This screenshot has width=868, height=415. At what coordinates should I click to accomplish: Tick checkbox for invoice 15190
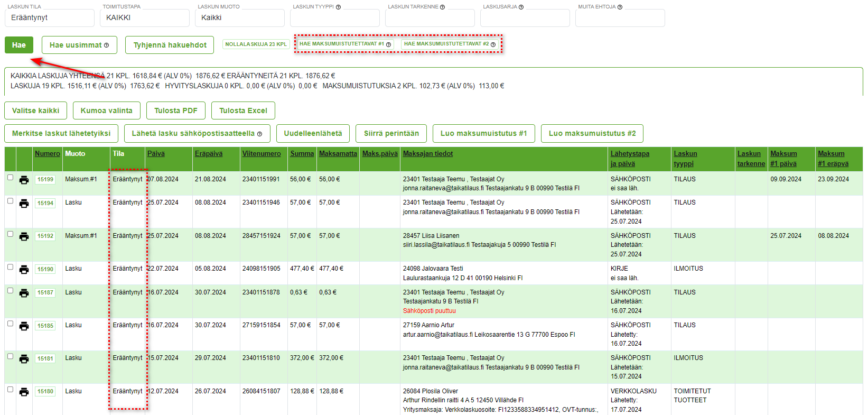tap(10, 267)
